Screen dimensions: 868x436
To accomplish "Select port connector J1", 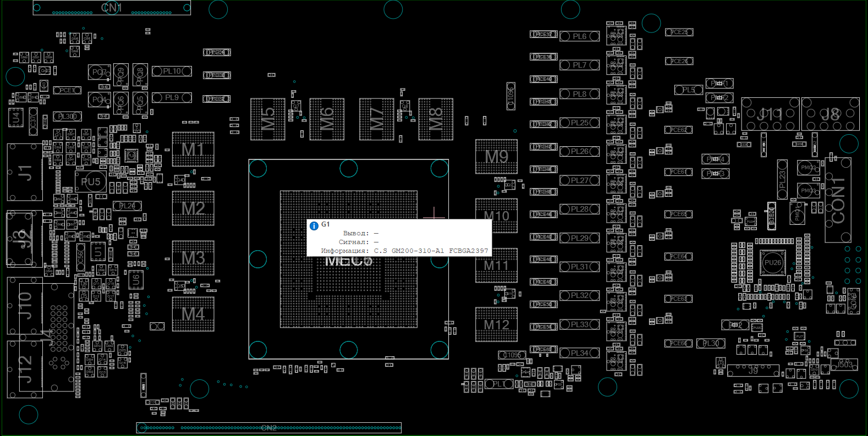I will click(x=25, y=172).
